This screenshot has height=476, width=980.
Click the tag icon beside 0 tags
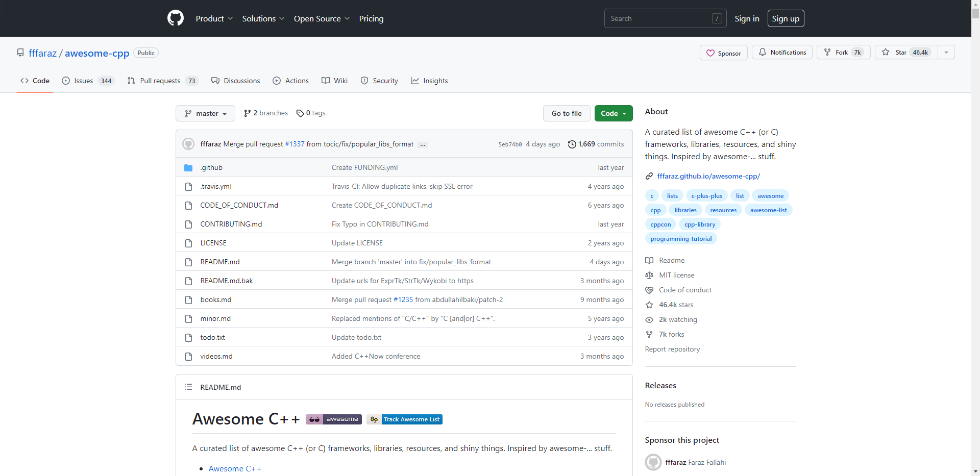(300, 113)
